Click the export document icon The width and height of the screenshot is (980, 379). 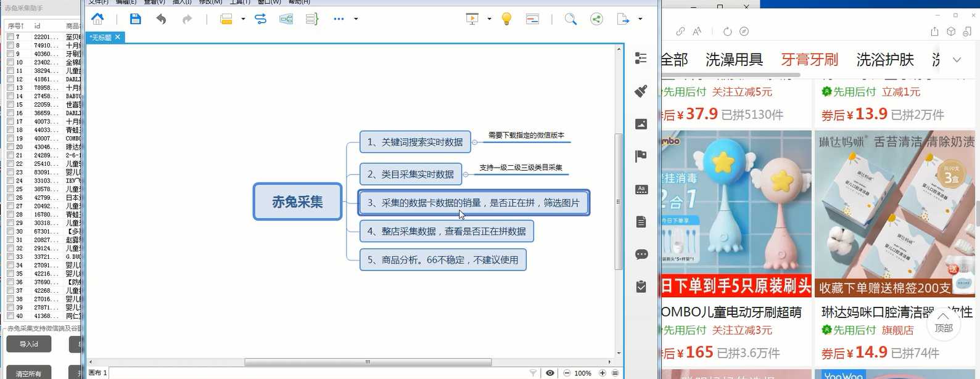click(623, 19)
